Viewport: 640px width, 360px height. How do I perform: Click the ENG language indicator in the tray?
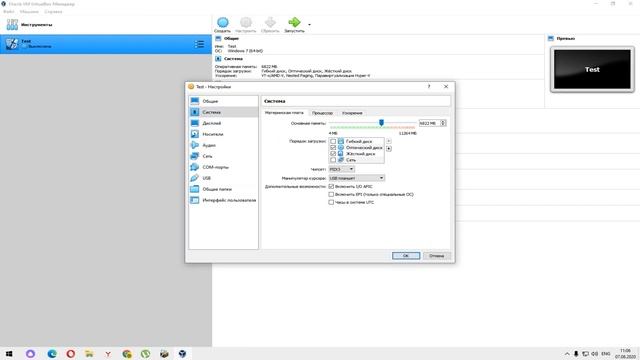coord(606,353)
